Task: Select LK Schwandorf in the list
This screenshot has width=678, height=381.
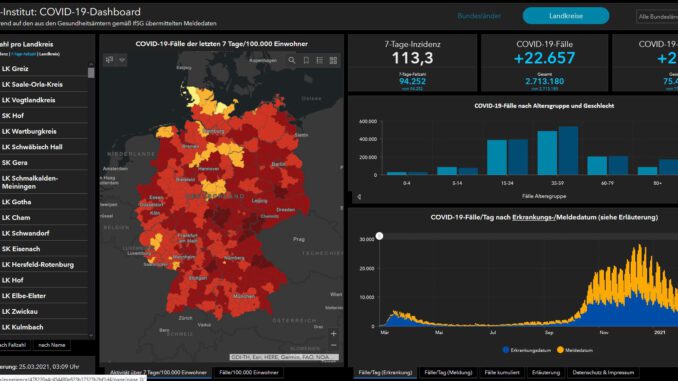Action: point(44,233)
